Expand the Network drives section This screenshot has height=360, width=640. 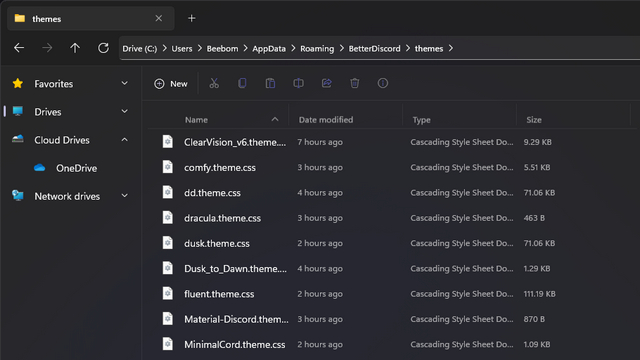click(x=124, y=196)
